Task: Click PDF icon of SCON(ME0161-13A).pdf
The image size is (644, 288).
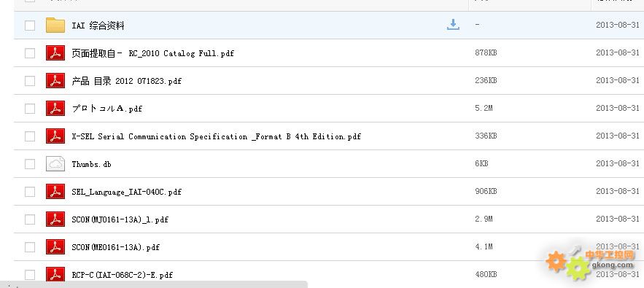Action: [55, 247]
